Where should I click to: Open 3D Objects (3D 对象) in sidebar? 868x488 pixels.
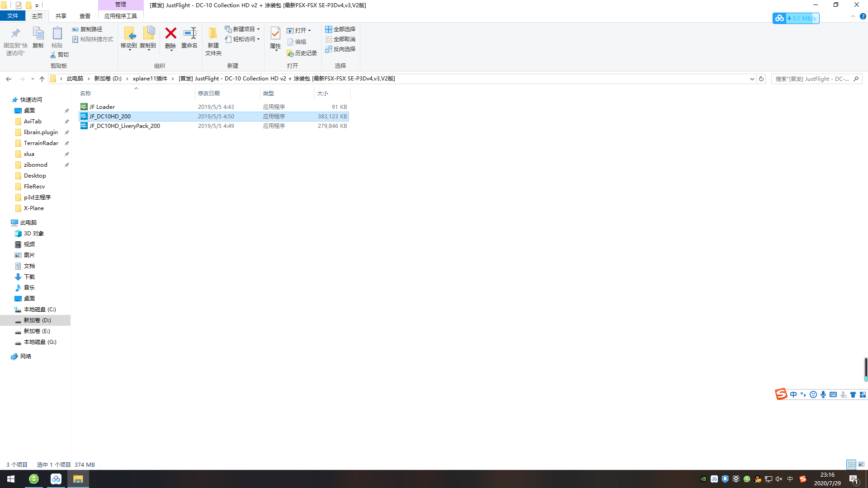[33, 234]
